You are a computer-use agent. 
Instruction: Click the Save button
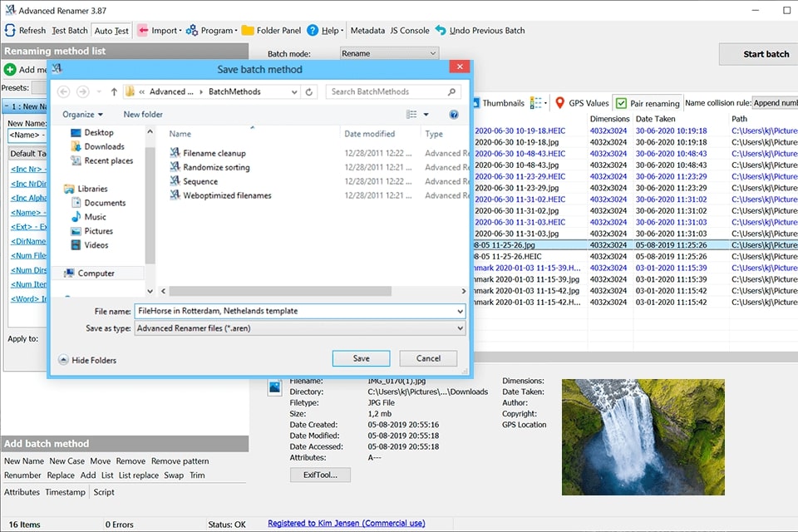(361, 358)
